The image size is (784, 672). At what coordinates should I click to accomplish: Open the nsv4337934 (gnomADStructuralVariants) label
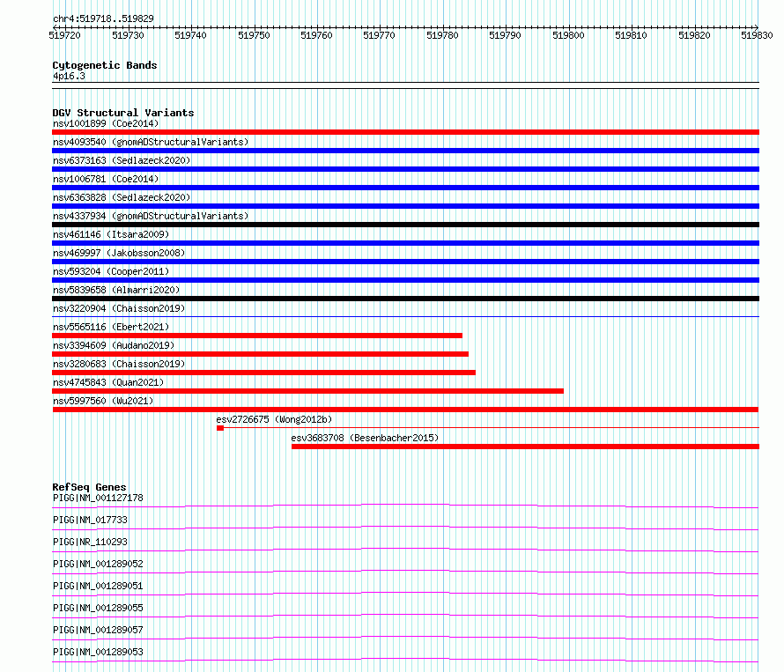coord(151,216)
